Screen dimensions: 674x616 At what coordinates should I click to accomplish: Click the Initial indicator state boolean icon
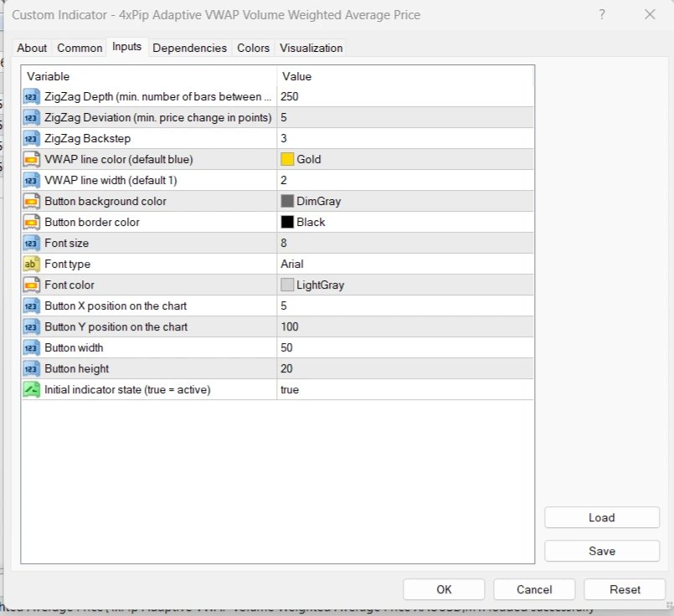(x=32, y=390)
